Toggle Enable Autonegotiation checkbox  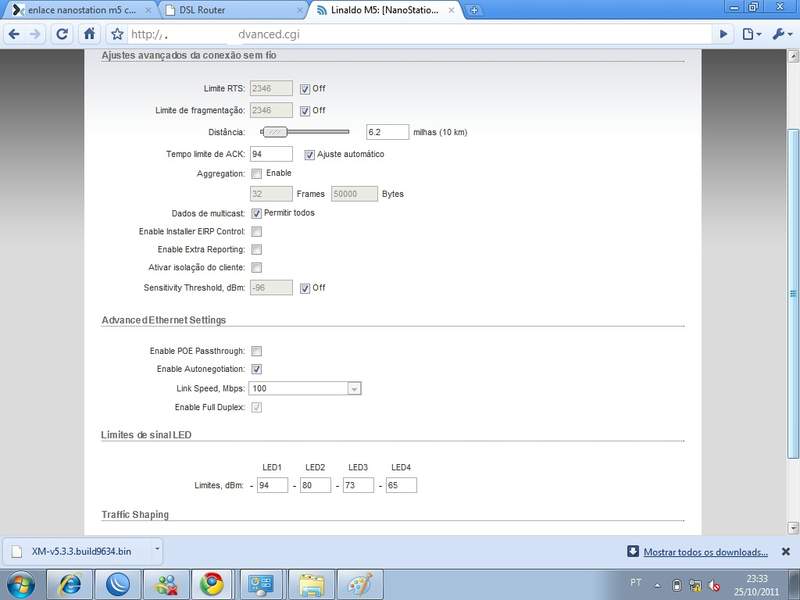[257, 369]
